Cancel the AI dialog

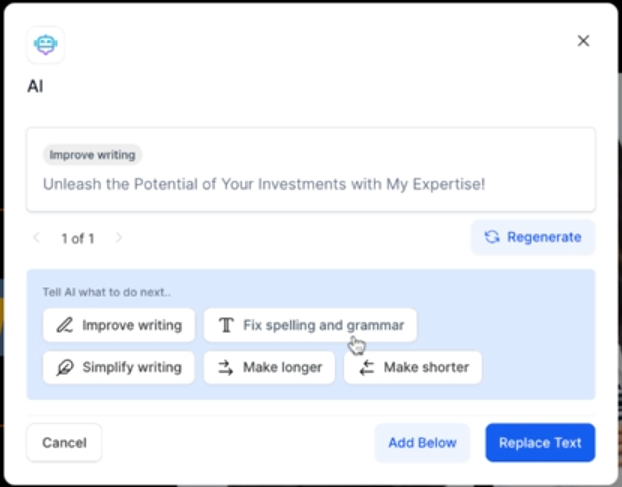[x=64, y=442]
